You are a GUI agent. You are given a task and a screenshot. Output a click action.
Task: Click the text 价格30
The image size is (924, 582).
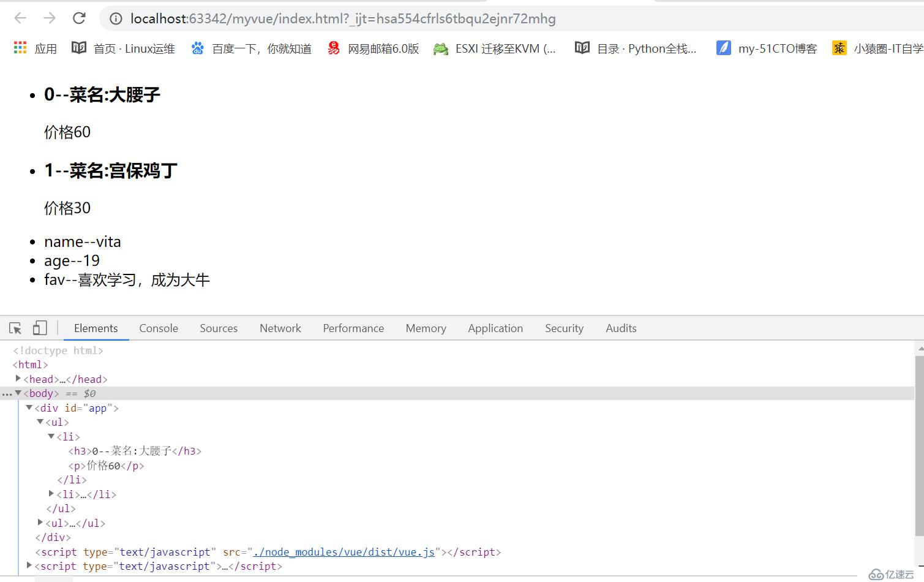(67, 208)
